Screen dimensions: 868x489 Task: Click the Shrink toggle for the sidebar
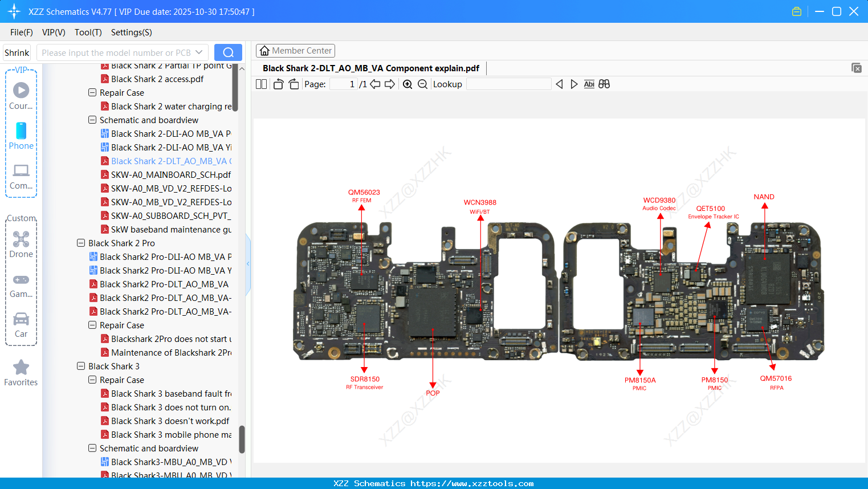tap(17, 52)
